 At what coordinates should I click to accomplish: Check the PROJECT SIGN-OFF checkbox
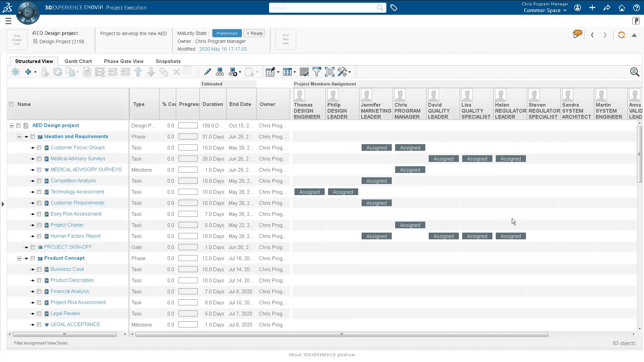pos(33,247)
